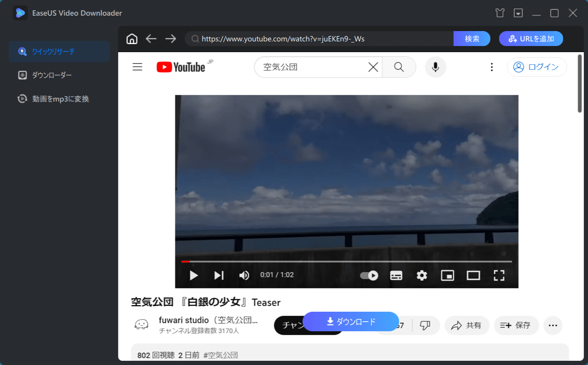Skip to the next video
Screen dimensions: 588x365
(x=219, y=275)
